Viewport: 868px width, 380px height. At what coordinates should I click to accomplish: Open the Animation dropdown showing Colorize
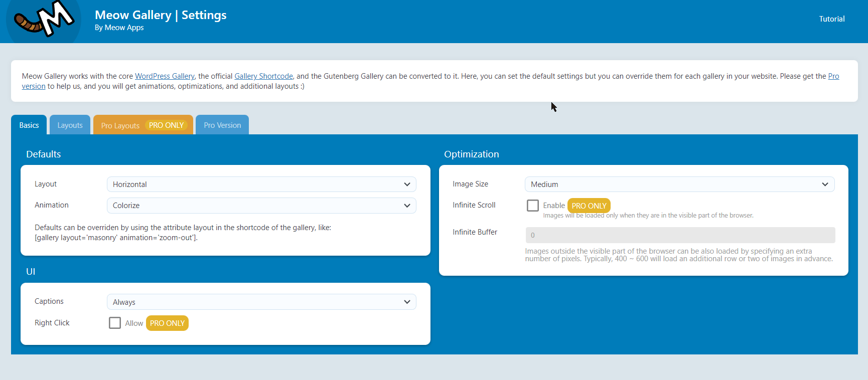tap(261, 206)
